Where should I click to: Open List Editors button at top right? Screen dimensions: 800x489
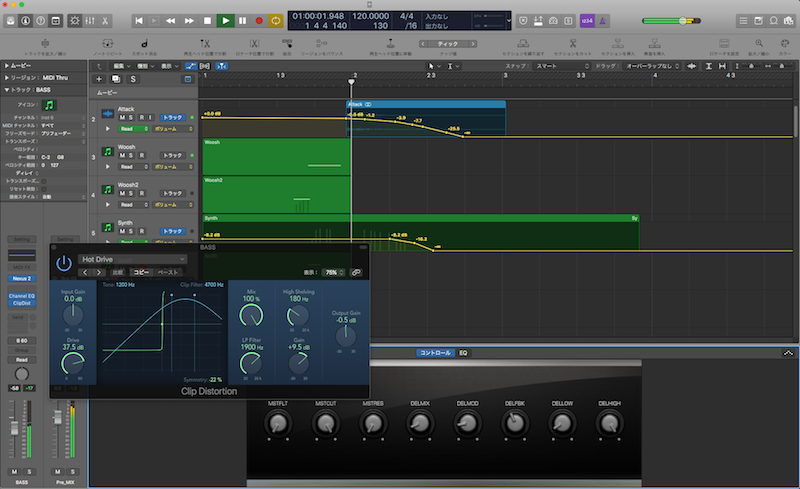tap(743, 21)
